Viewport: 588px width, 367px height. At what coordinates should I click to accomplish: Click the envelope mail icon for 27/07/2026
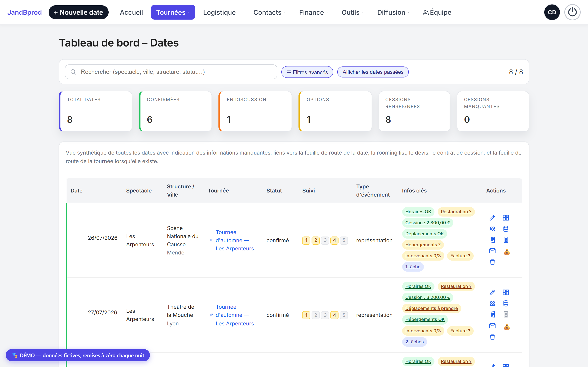click(x=492, y=326)
